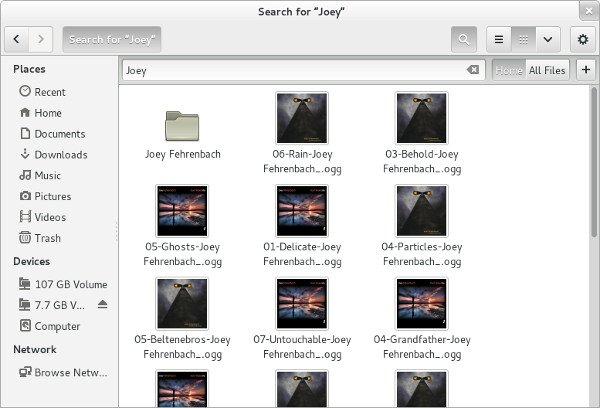Click the Downloads arrow icon
This screenshot has width=600, height=408.
click(25, 153)
